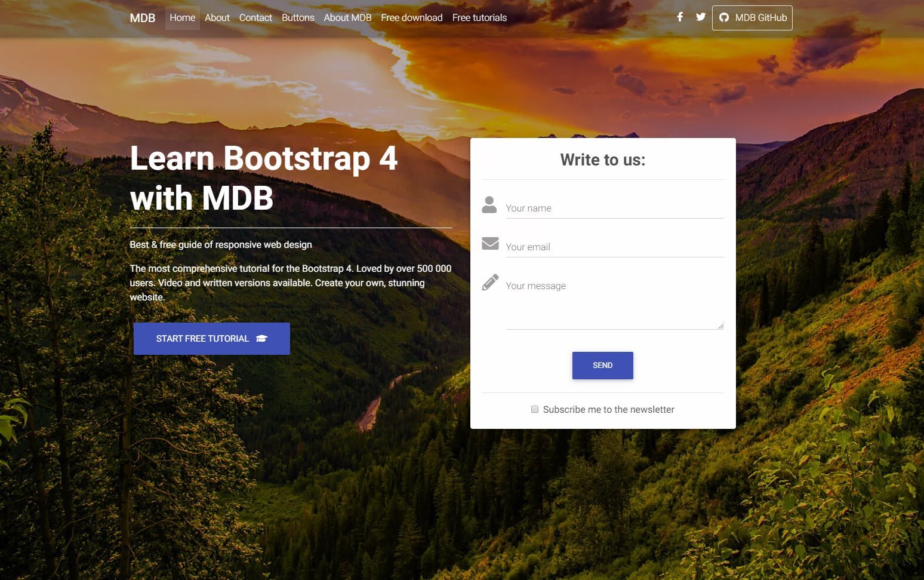This screenshot has height=580, width=924.
Task: Open the About MDB nav link
Action: (x=347, y=18)
